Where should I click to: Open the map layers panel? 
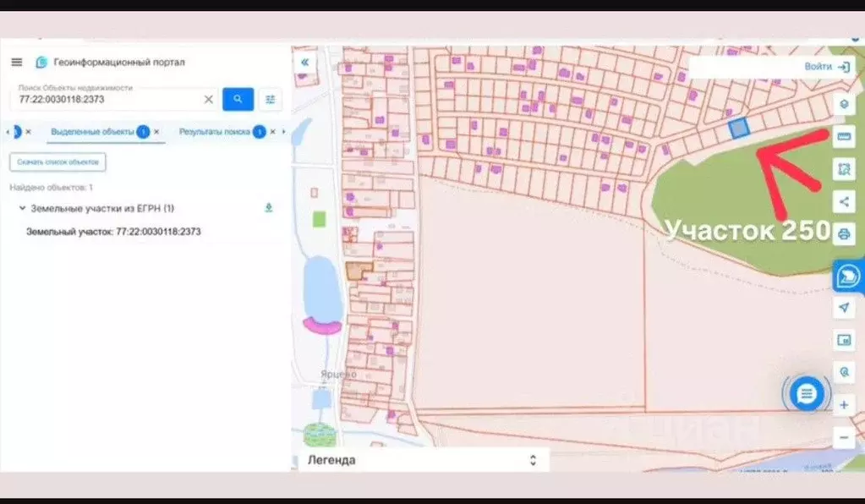(x=843, y=104)
